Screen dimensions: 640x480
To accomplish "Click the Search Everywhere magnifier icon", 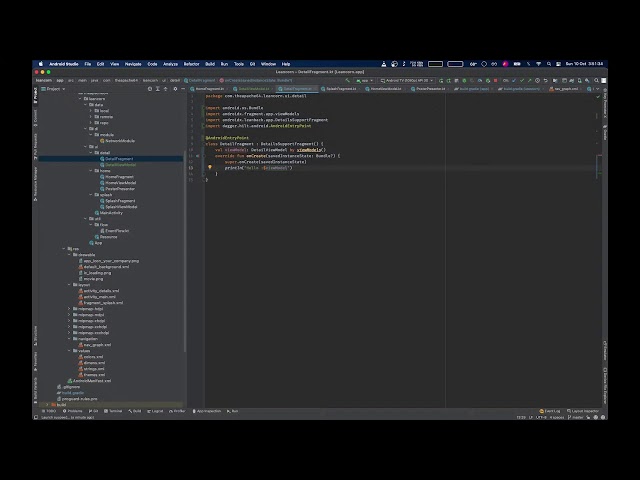I will [596, 80].
